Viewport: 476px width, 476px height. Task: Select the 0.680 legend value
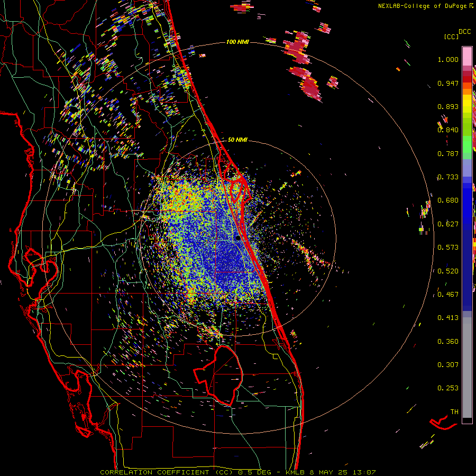coord(448,200)
